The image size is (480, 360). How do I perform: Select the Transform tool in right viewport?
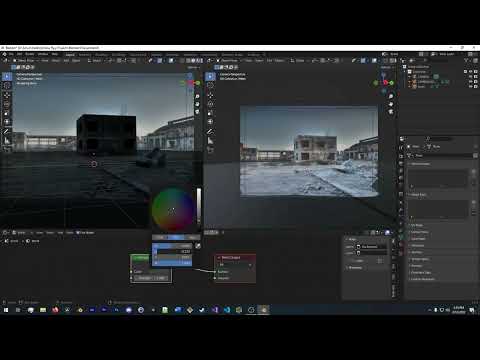(210, 122)
